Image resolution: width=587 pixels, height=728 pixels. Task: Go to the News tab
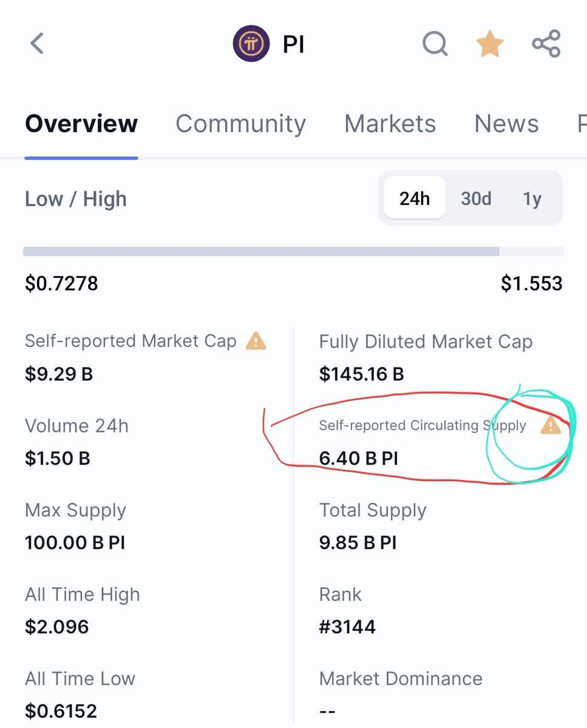click(x=506, y=124)
